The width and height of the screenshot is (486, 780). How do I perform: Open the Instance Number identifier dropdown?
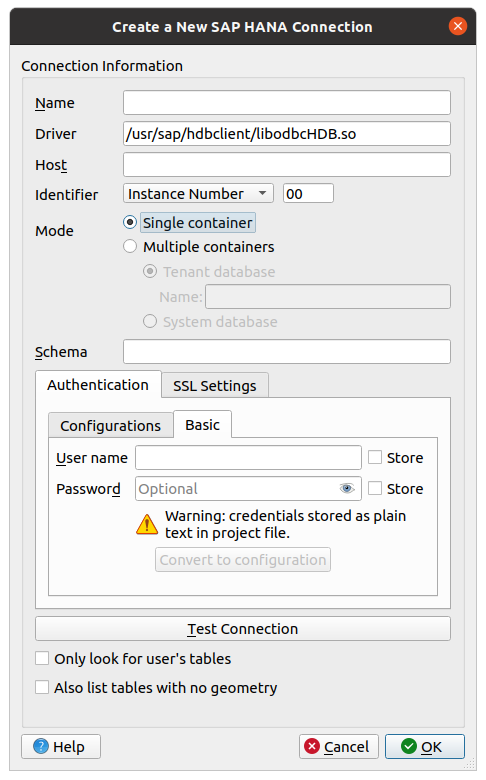(198, 194)
